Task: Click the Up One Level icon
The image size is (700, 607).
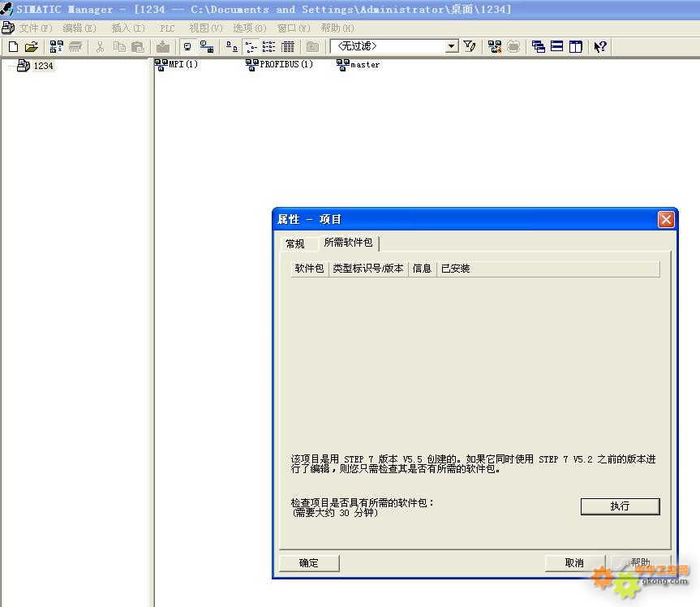Action: pos(312,46)
